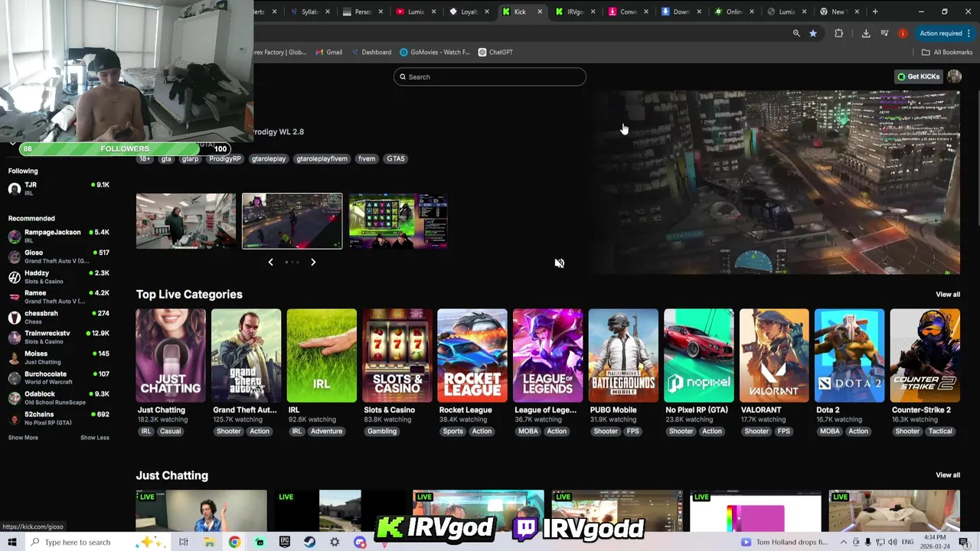View all Top Live Categories
This screenshot has width=980, height=551.
pos(948,295)
